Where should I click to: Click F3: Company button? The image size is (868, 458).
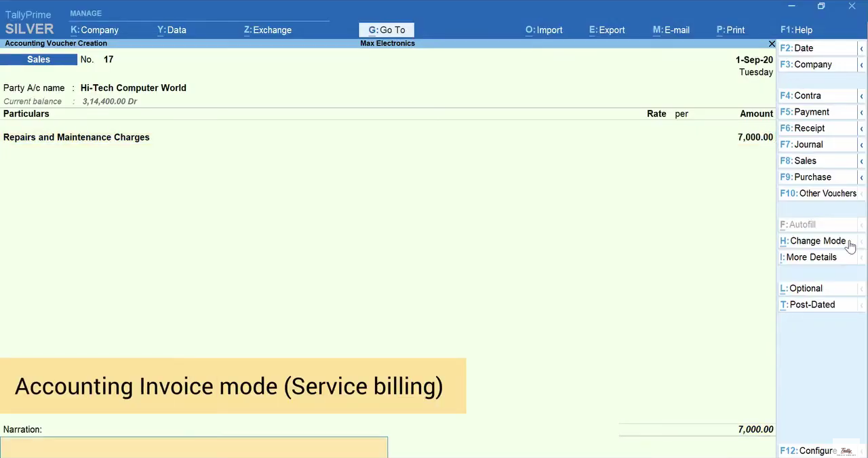tap(817, 64)
